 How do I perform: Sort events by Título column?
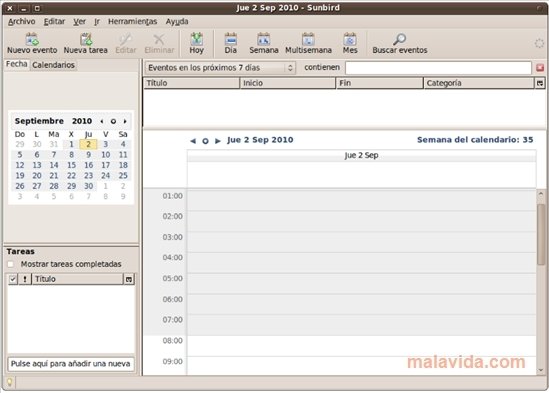tap(192, 83)
